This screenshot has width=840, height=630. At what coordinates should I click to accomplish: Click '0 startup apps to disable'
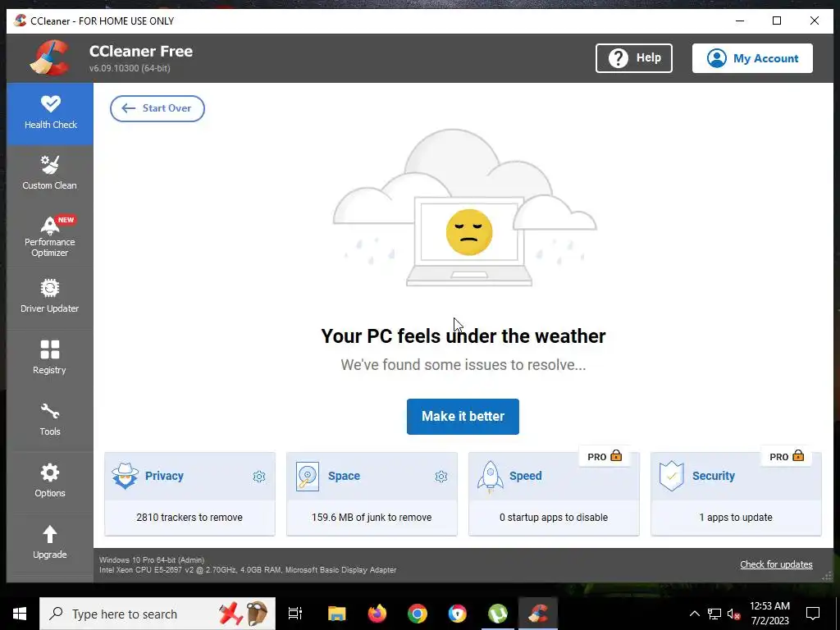tap(554, 518)
